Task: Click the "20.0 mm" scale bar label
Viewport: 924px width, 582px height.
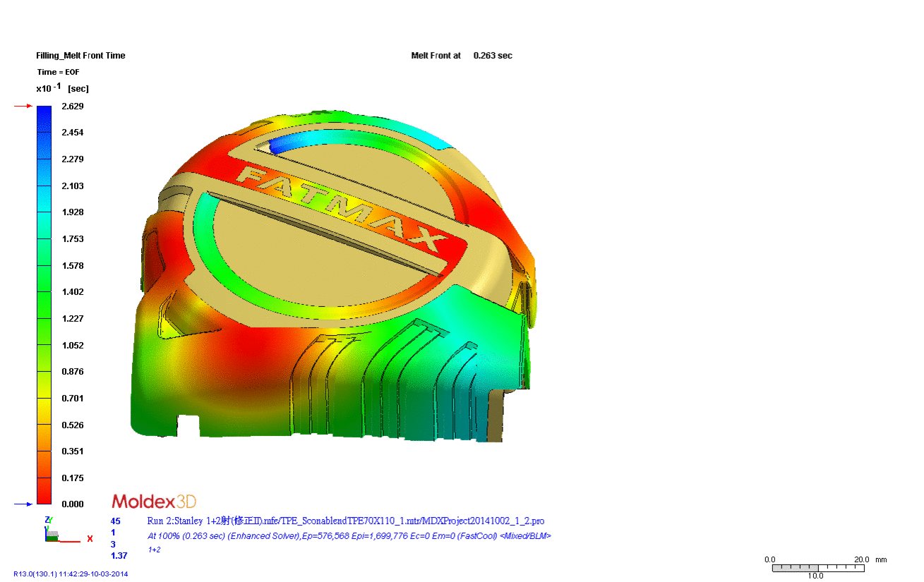Action: click(870, 560)
